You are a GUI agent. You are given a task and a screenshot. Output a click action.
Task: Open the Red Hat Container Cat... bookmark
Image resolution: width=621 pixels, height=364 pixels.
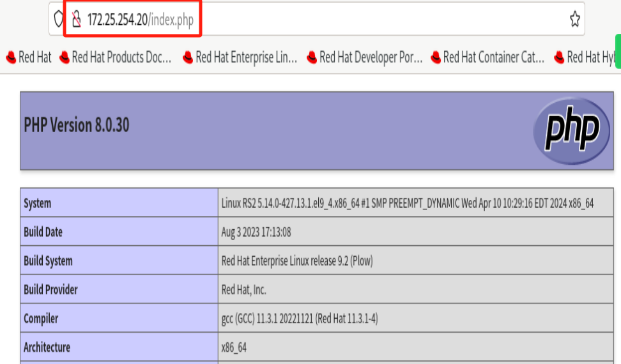click(x=487, y=57)
